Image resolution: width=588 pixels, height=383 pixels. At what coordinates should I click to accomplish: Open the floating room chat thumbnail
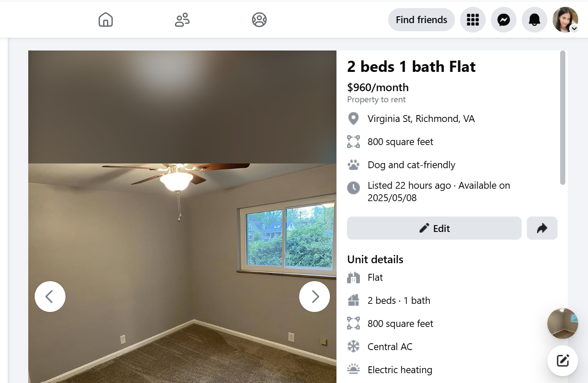click(563, 324)
